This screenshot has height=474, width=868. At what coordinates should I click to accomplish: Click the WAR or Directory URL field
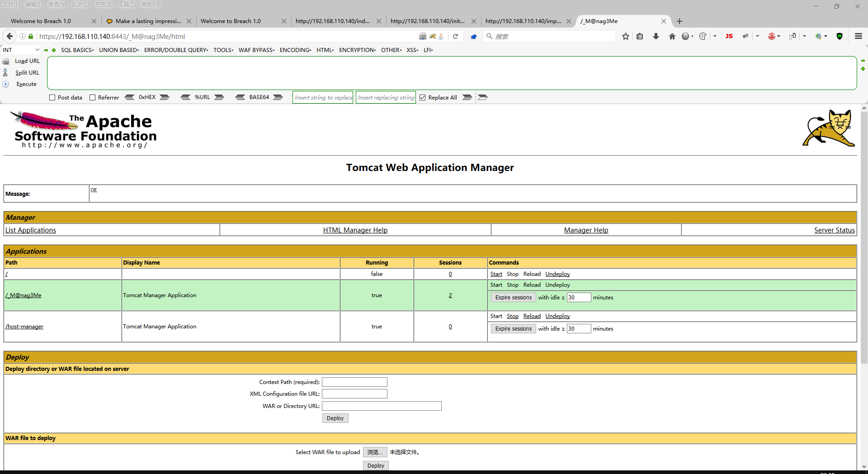382,406
